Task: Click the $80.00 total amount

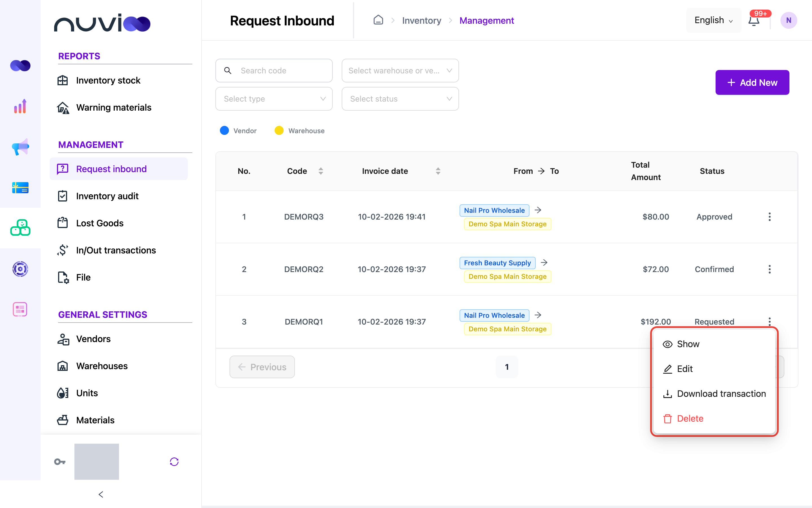Action: pos(656,217)
